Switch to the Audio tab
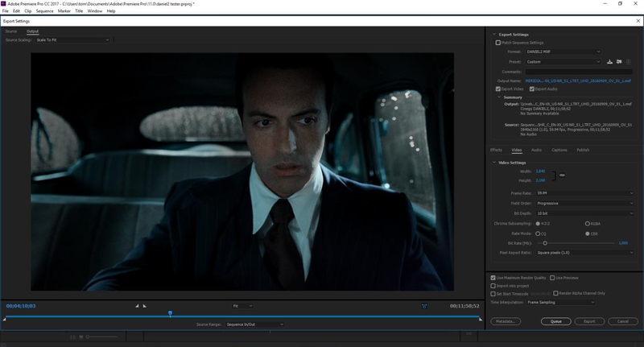Screen dimensions: 644x347 pyautogui.click(x=536, y=150)
